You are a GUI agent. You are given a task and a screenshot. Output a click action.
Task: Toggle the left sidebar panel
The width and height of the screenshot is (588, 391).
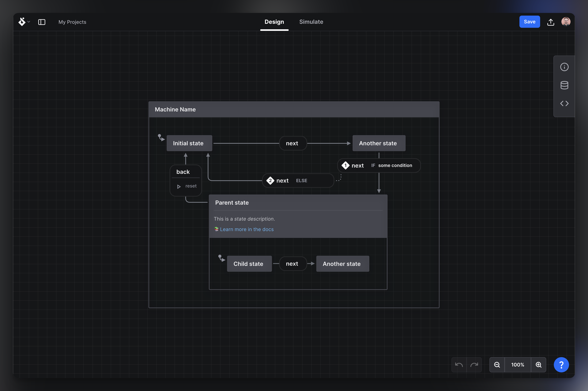click(42, 22)
